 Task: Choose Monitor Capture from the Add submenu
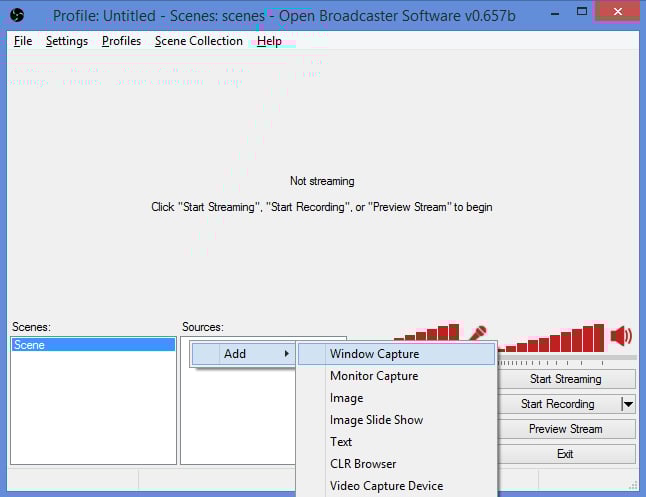coord(396,376)
